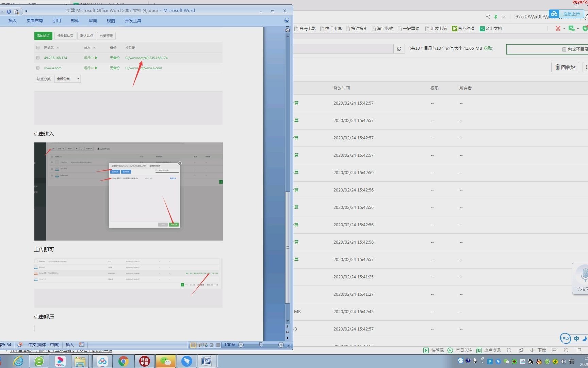Open the 开发工具 ribbon tab
Viewport: 588px width, 368px height.
133,20
